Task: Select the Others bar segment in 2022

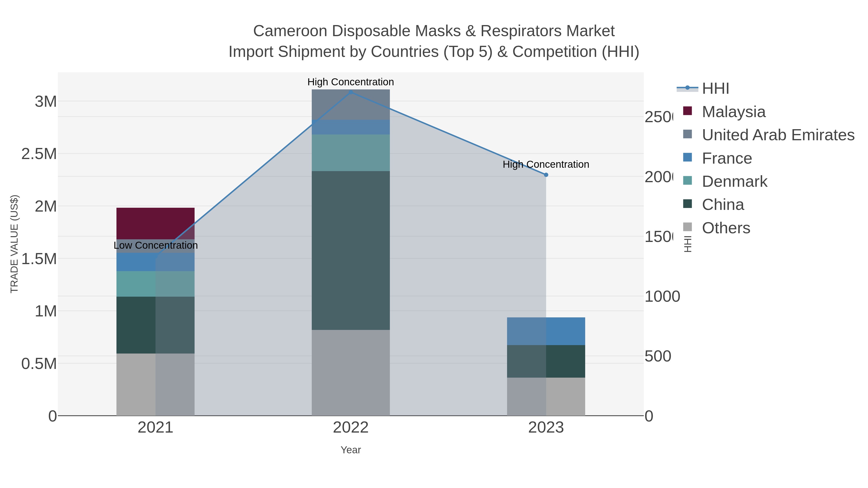Action: pos(351,373)
